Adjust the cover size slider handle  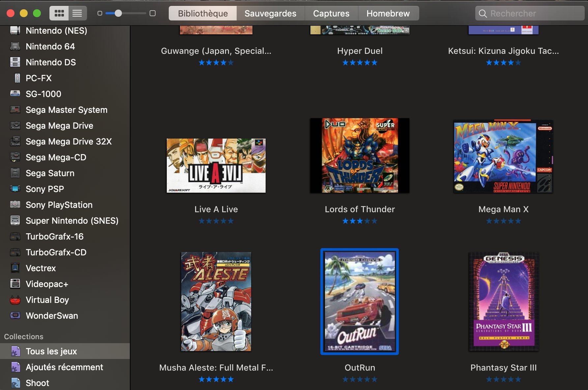click(x=118, y=13)
